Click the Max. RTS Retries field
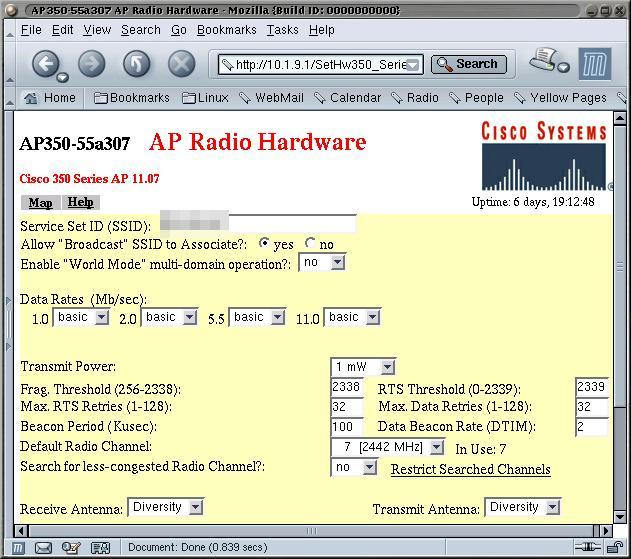This screenshot has height=559, width=631. [x=347, y=407]
